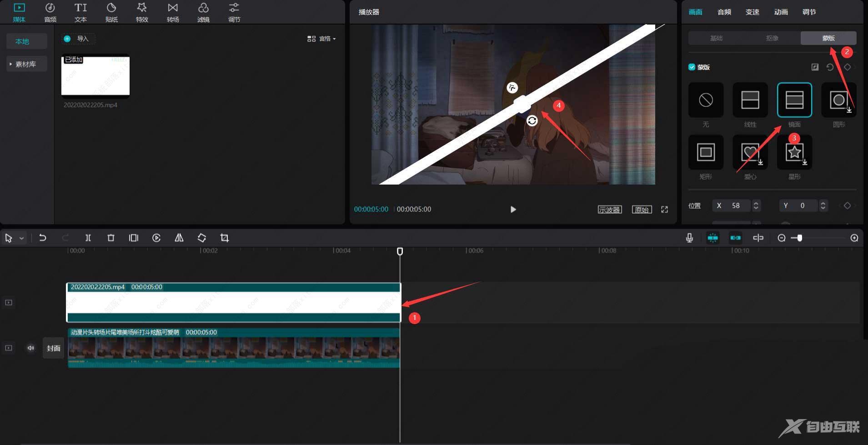Delete the selected clip
The image size is (868, 445).
point(111,238)
